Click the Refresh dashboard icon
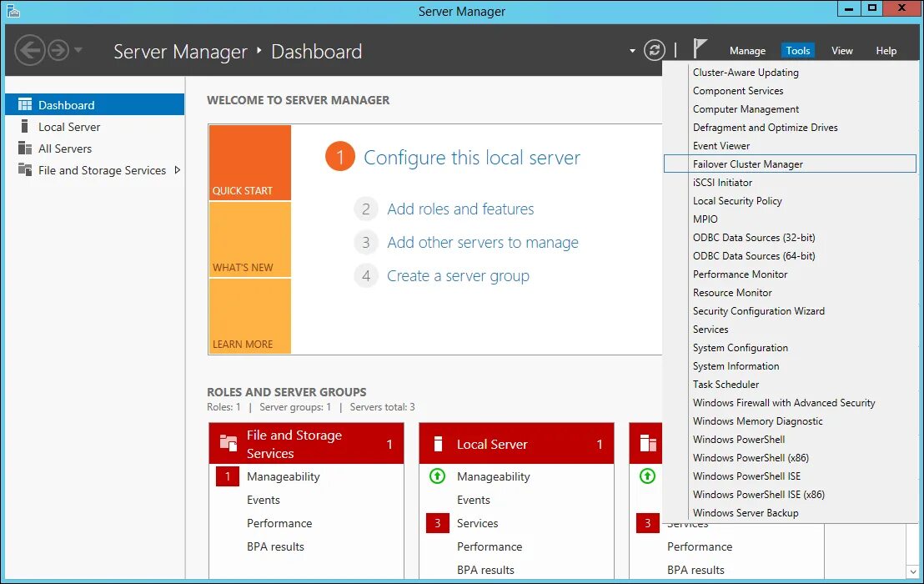924x584 pixels. click(654, 50)
